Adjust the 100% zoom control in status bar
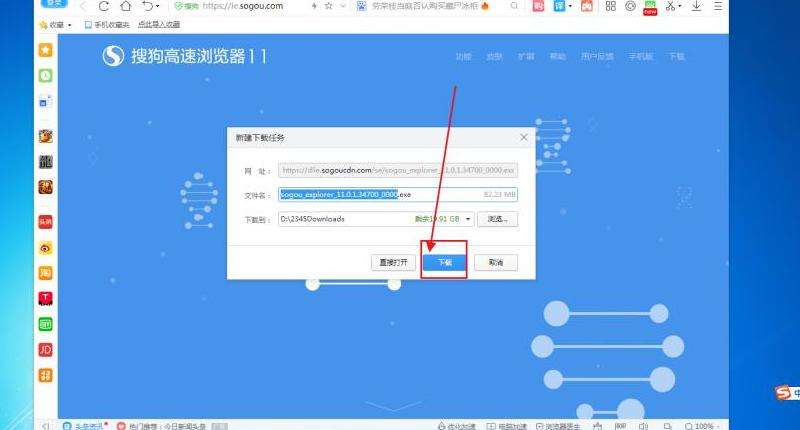Image resolution: width=800 pixels, height=430 pixels. coord(703,426)
